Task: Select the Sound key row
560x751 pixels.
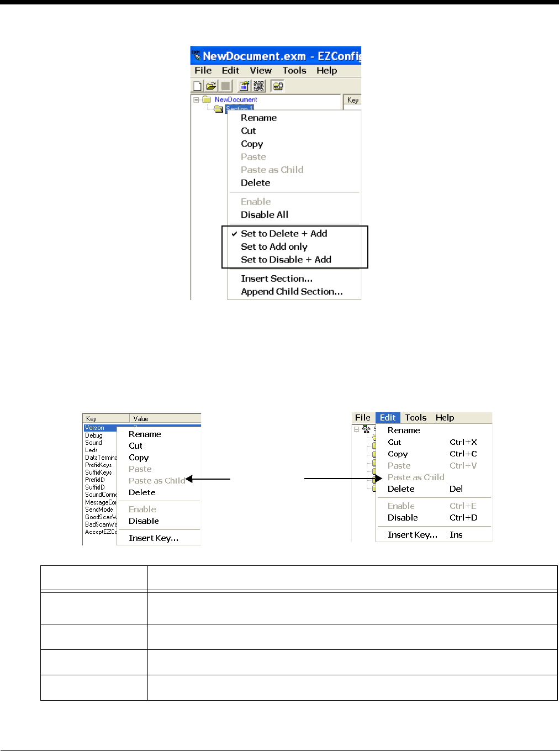Action: click(x=93, y=443)
